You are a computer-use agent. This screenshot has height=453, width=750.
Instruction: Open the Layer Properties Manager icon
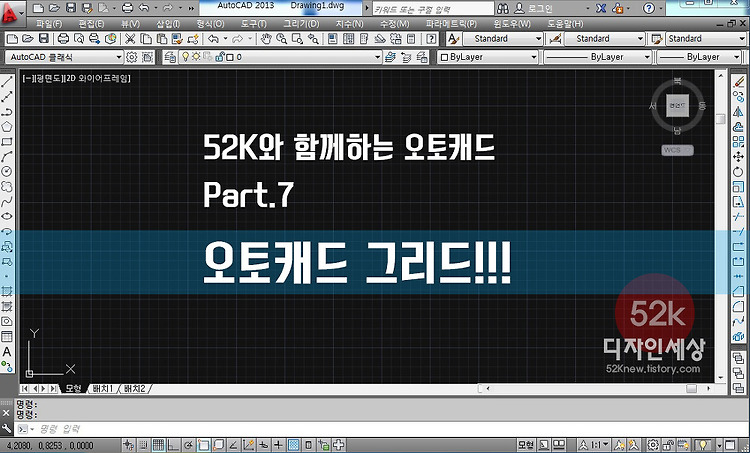click(170, 57)
